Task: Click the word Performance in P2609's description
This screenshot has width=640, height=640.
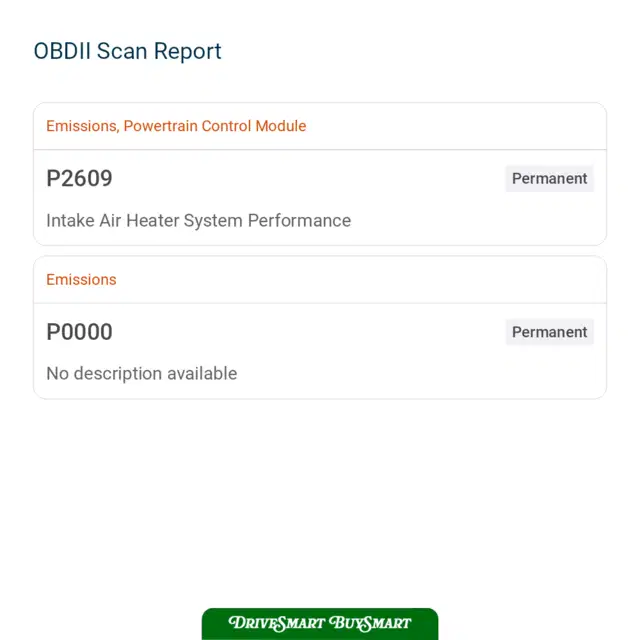Action: (299, 220)
